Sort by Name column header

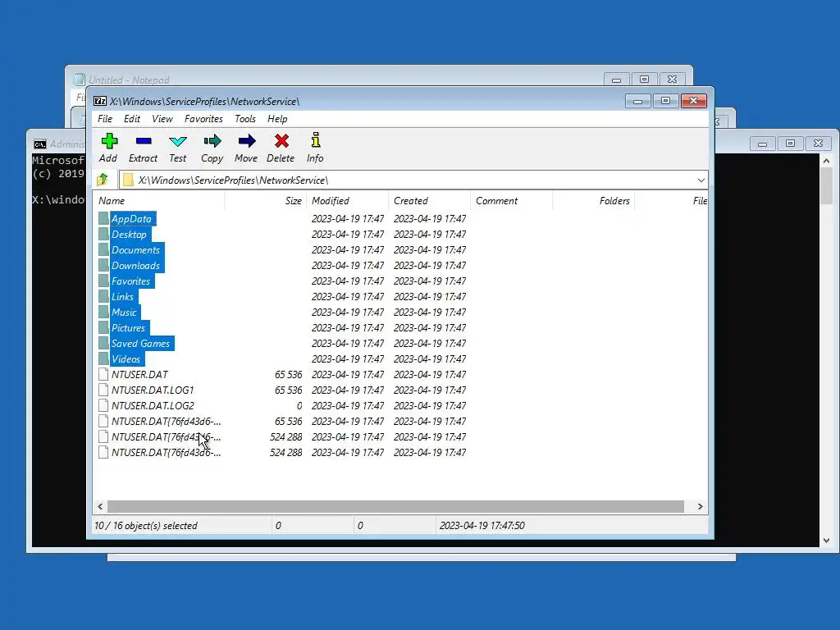click(x=160, y=201)
